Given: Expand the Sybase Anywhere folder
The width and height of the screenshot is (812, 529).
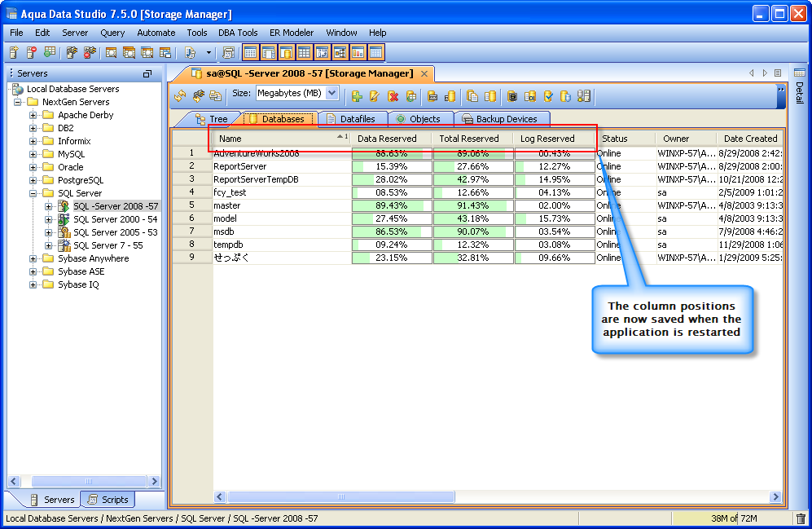Looking at the screenshot, I should point(33,258).
